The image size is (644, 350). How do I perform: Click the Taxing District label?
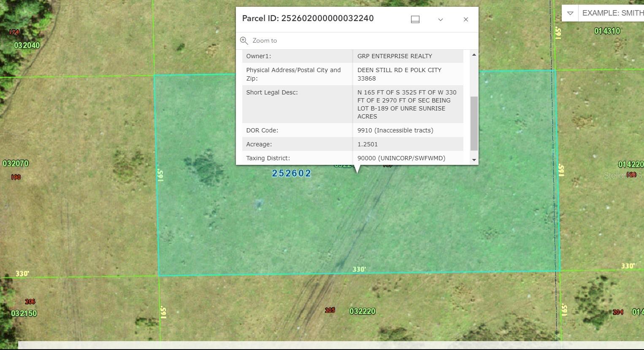click(x=268, y=158)
